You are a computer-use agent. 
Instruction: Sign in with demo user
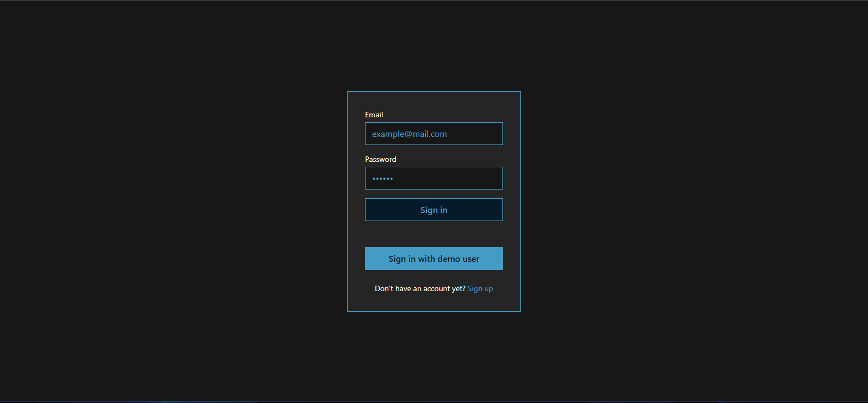point(433,259)
